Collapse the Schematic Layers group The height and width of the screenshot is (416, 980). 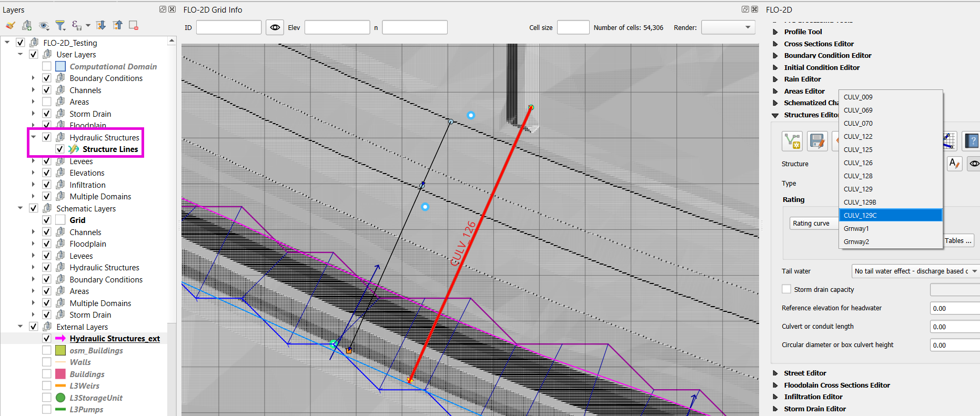(21, 208)
